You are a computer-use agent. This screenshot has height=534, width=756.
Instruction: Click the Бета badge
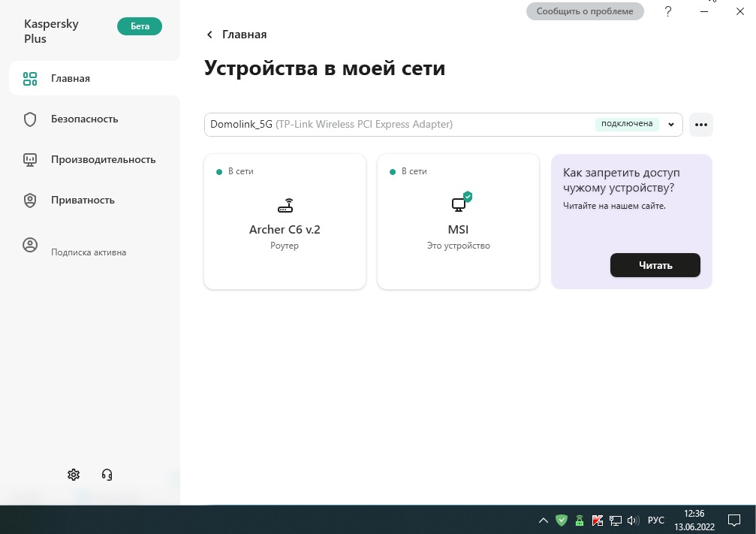coord(140,26)
